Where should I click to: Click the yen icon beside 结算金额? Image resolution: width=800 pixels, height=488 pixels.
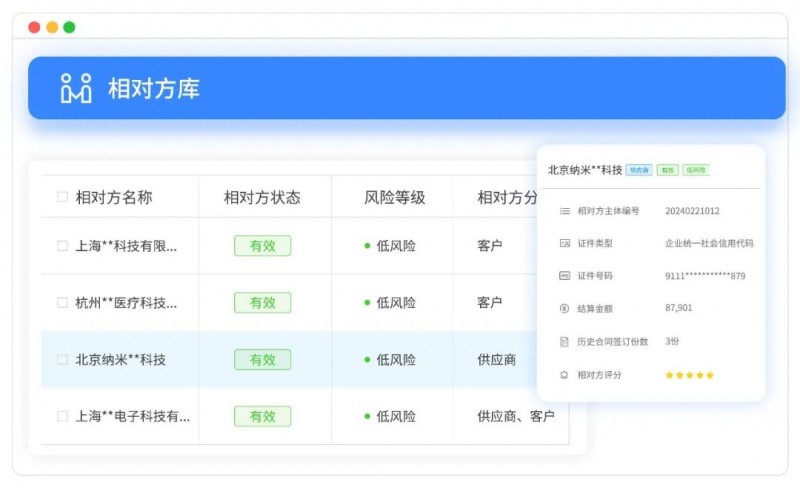(x=565, y=308)
